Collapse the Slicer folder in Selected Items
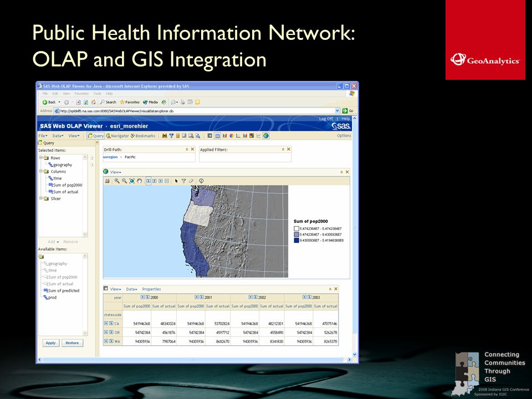The image size is (532, 399). pos(40,198)
